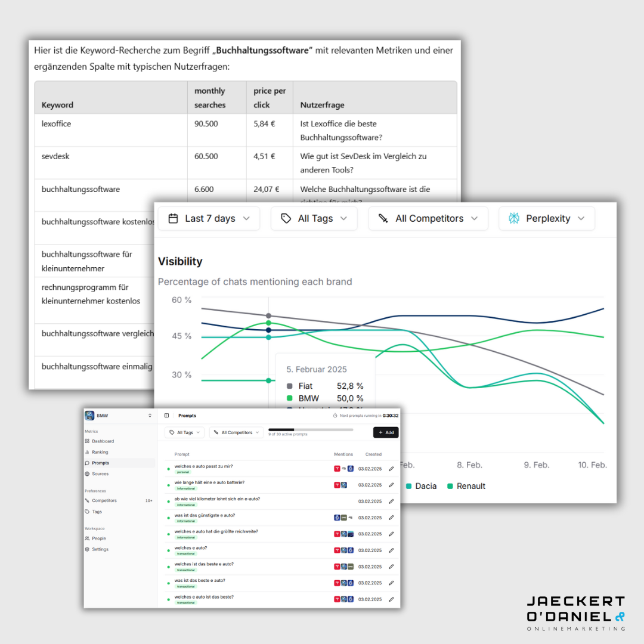Edit the "was ist das günstigste e auto?" prompt

point(391,518)
